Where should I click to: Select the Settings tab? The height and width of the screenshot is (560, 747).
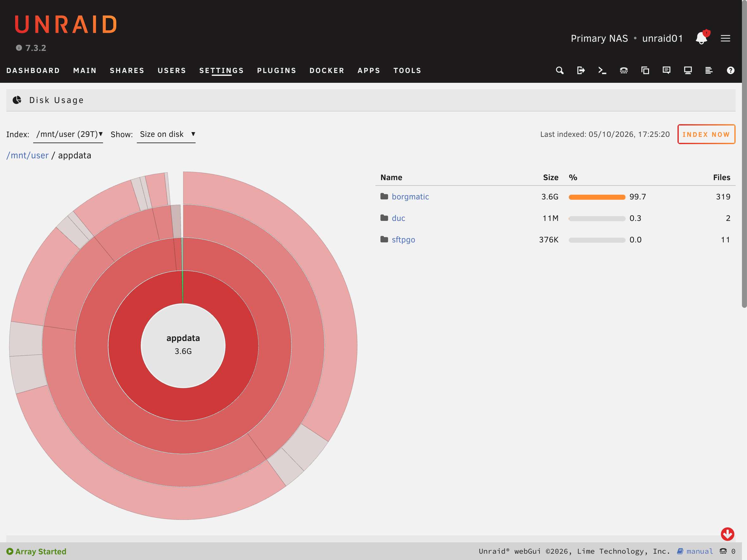[222, 70]
